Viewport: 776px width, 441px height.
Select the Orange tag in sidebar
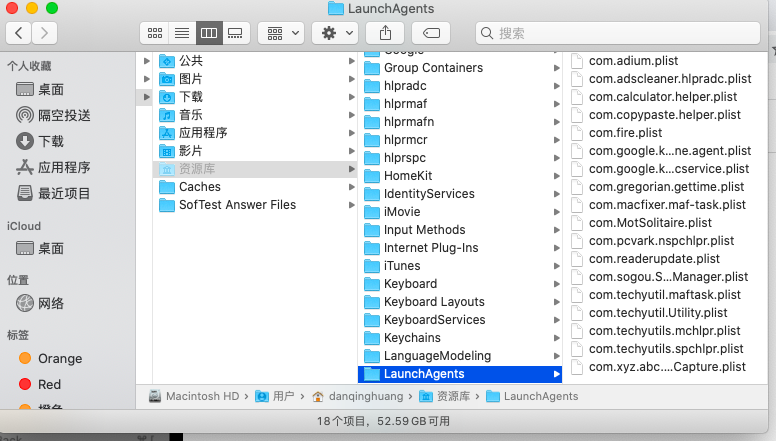pos(50,358)
